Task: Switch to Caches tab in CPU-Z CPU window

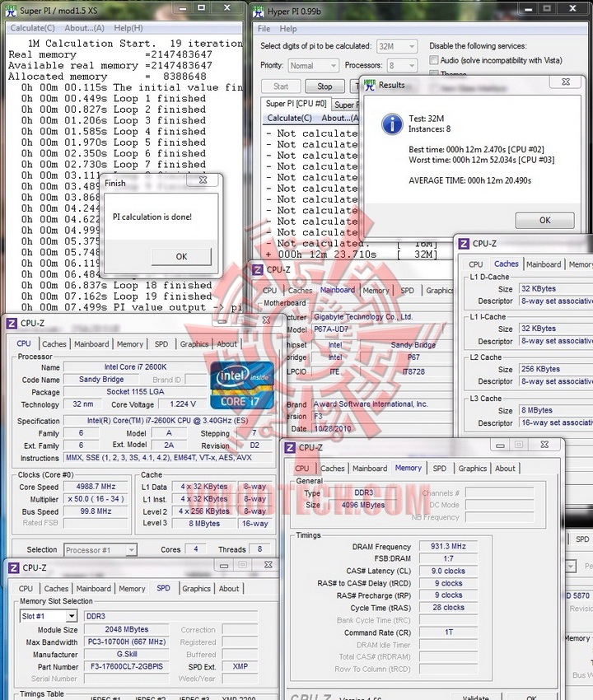Action: 54,343
